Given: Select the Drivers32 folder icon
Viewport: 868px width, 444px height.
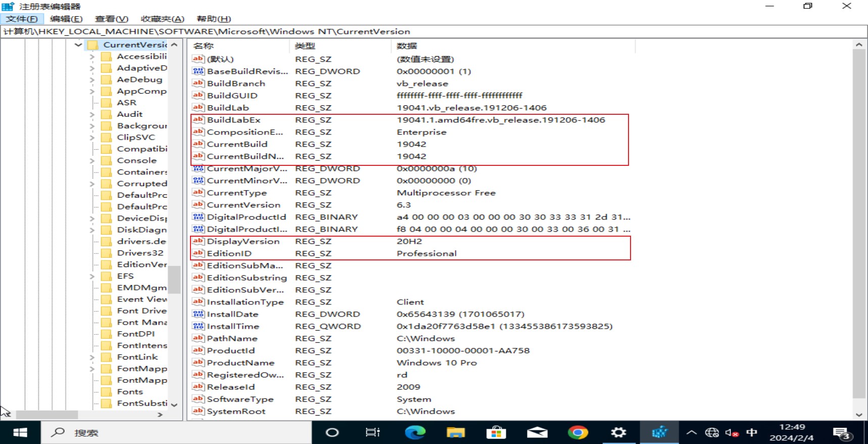Looking at the screenshot, I should (x=107, y=253).
